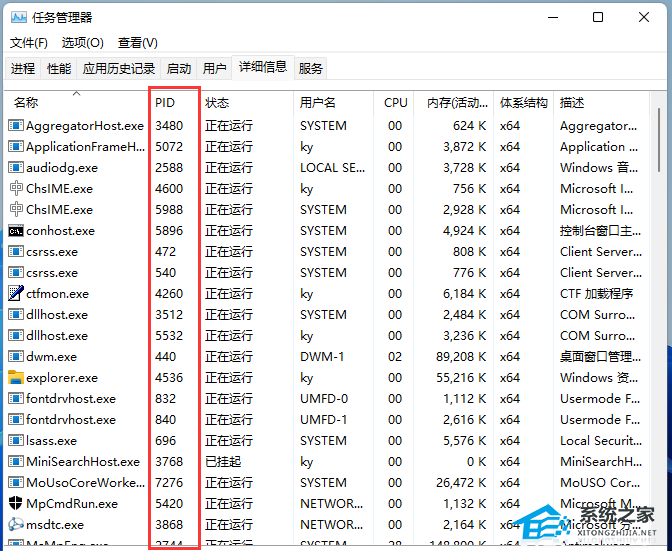672x551 pixels.
Task: Open the 查看(V) menu
Action: (x=138, y=42)
